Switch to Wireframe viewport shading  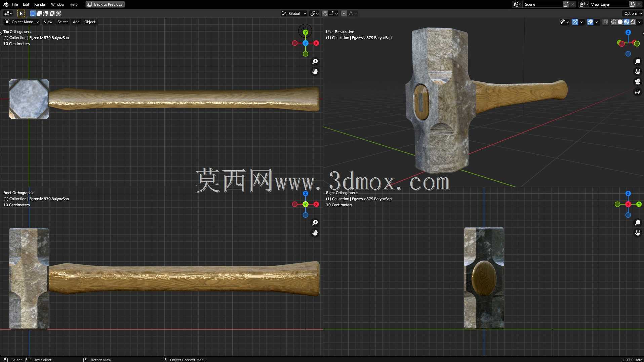click(x=614, y=22)
